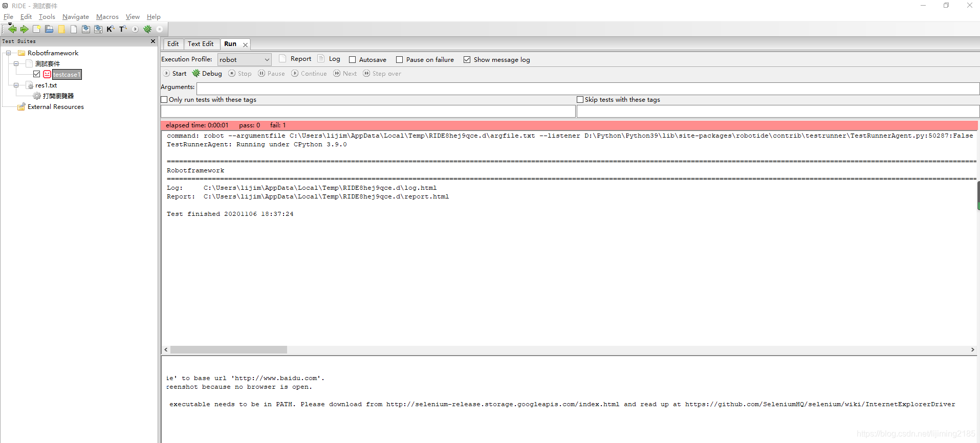This screenshot has height=443, width=980.
Task: Click the Step over button
Action: tap(382, 74)
